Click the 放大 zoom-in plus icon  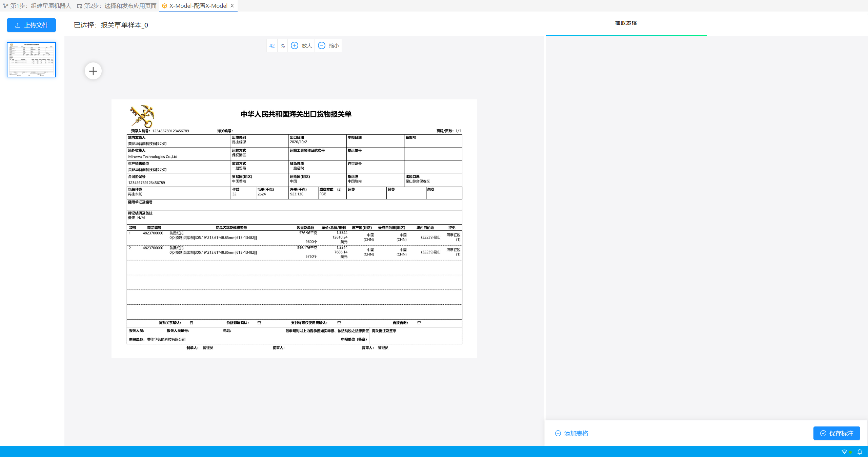pyautogui.click(x=295, y=45)
